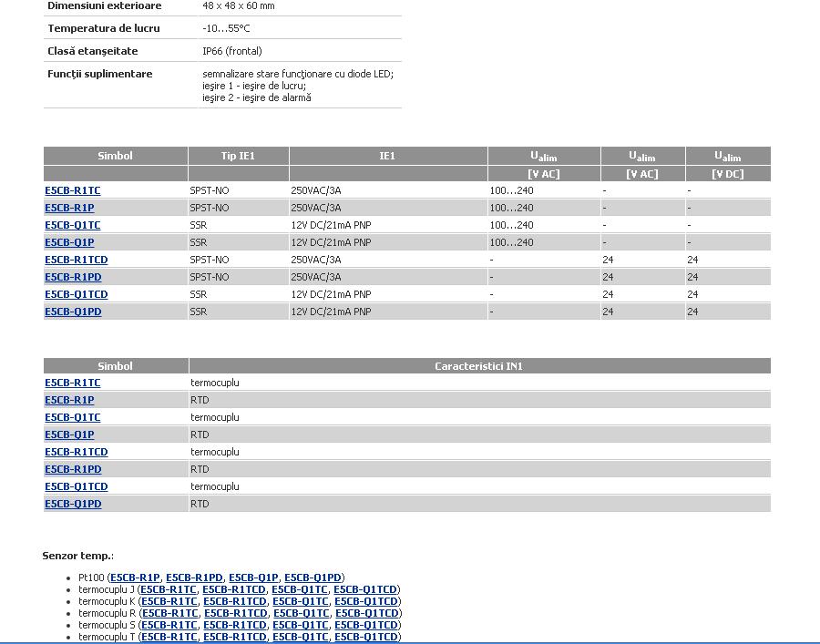Open E5CB-Q1P link in first table
The width and height of the screenshot is (820, 644).
pos(69,242)
